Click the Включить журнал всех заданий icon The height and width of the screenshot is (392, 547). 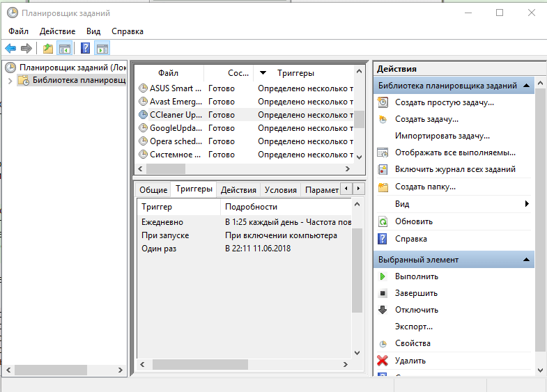click(x=383, y=169)
